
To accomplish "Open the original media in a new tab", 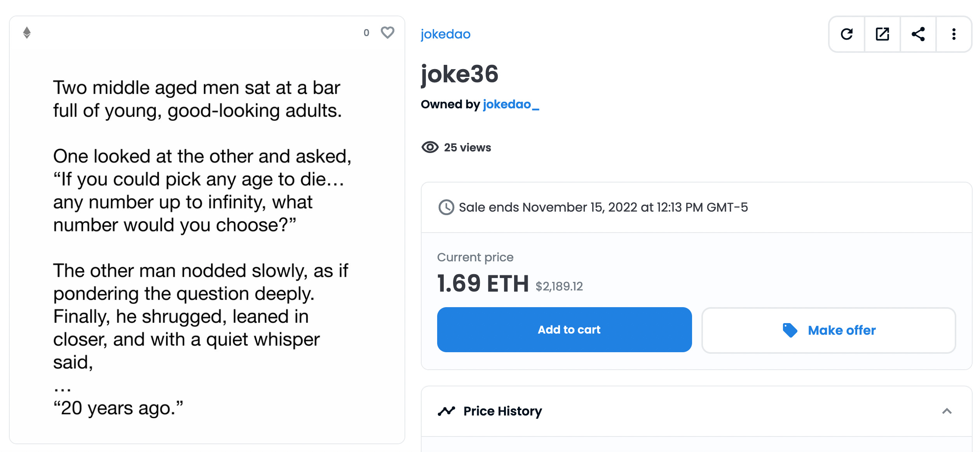I will coord(882,34).
